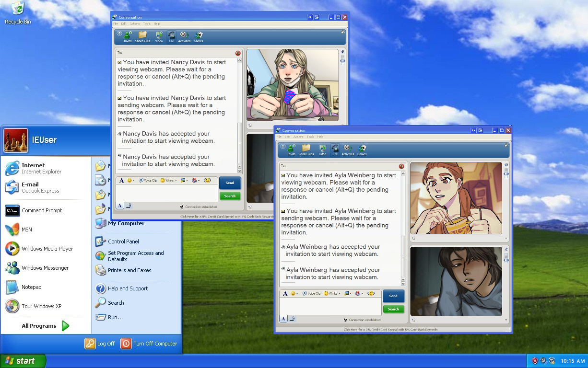The width and height of the screenshot is (588, 368).
Task: Click the Turn Off Computer button
Action: point(149,344)
